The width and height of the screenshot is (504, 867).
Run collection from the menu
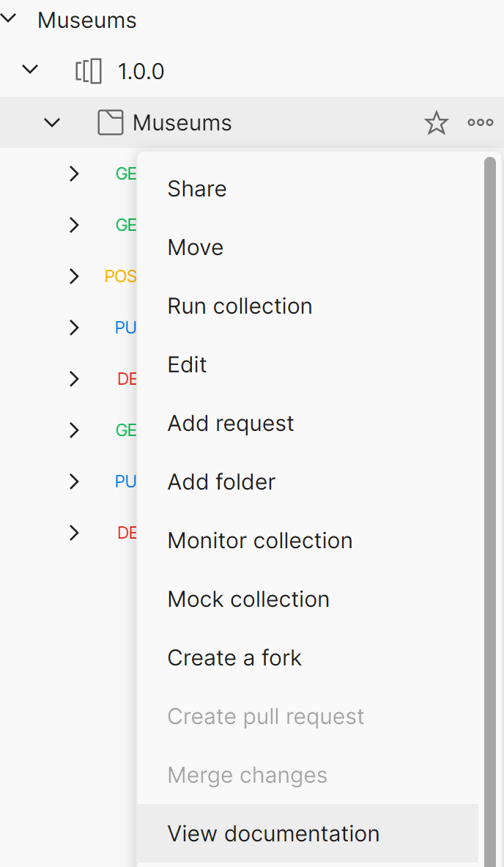tap(240, 306)
